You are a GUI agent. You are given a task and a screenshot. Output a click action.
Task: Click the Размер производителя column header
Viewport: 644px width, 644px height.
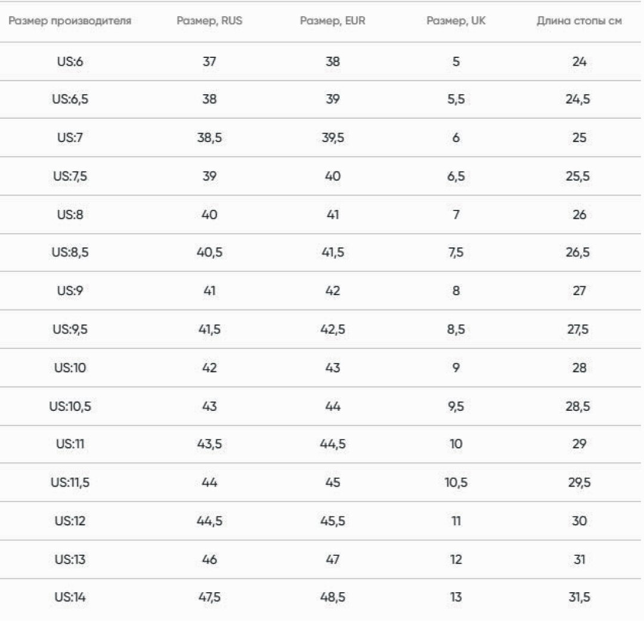[70, 21]
